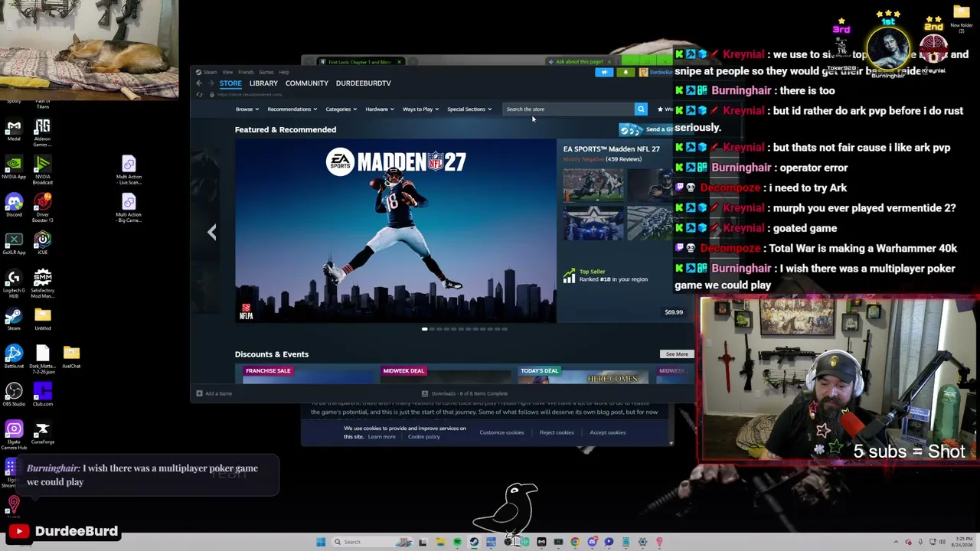
Task: Open File Explorer from the taskbar
Action: pyautogui.click(x=440, y=542)
